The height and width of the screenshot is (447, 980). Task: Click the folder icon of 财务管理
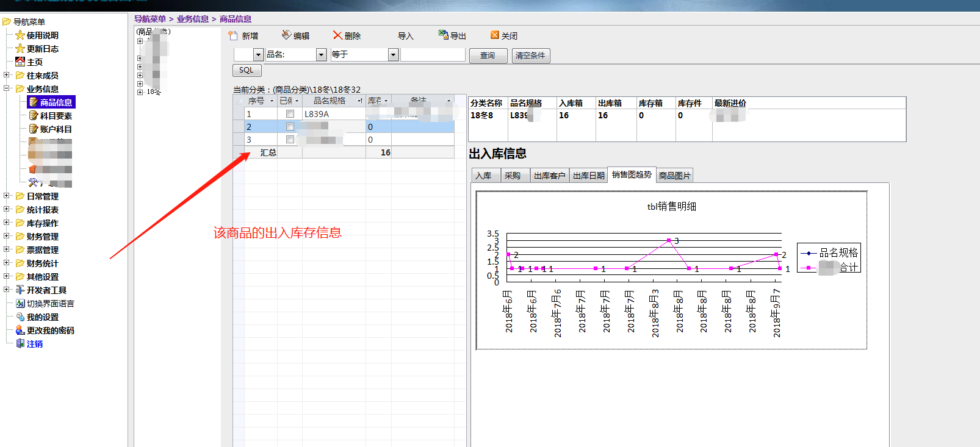point(20,237)
